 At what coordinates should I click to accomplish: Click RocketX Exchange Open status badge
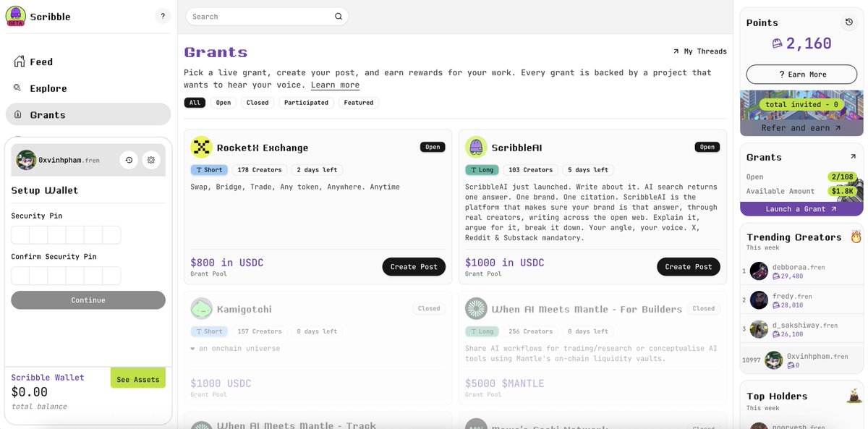click(433, 147)
